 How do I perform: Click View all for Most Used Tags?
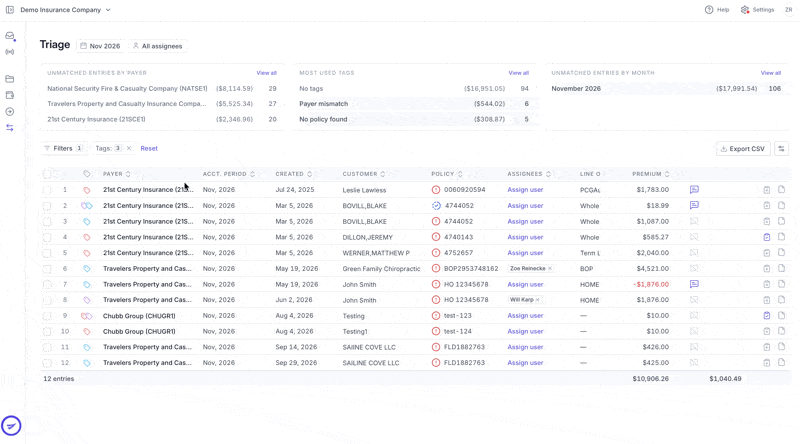pos(518,73)
